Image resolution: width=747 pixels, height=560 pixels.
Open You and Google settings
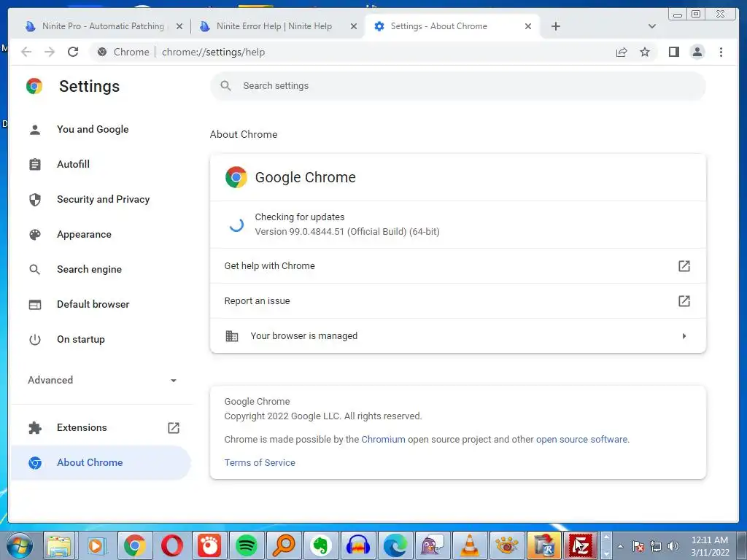93,130
